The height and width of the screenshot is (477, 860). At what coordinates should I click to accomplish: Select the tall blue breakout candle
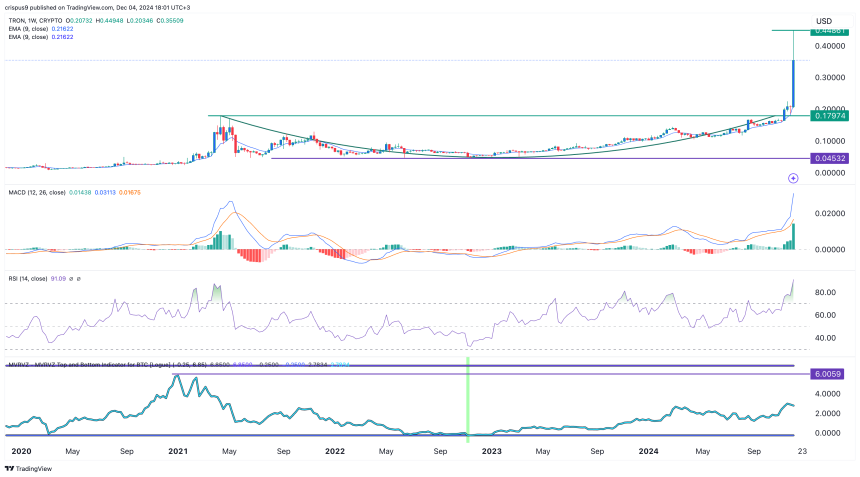(793, 85)
